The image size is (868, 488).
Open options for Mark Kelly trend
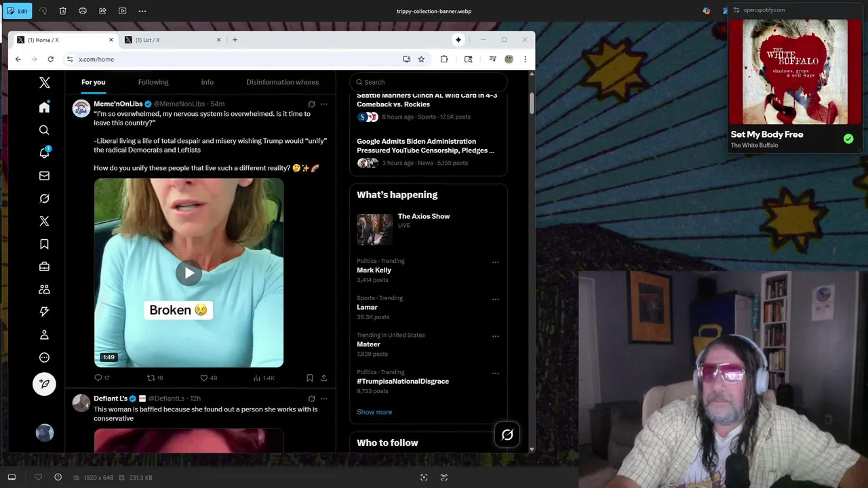pos(495,262)
